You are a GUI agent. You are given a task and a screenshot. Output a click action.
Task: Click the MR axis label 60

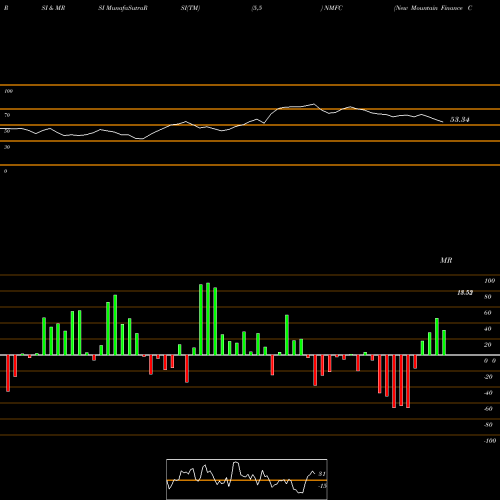[488, 313]
